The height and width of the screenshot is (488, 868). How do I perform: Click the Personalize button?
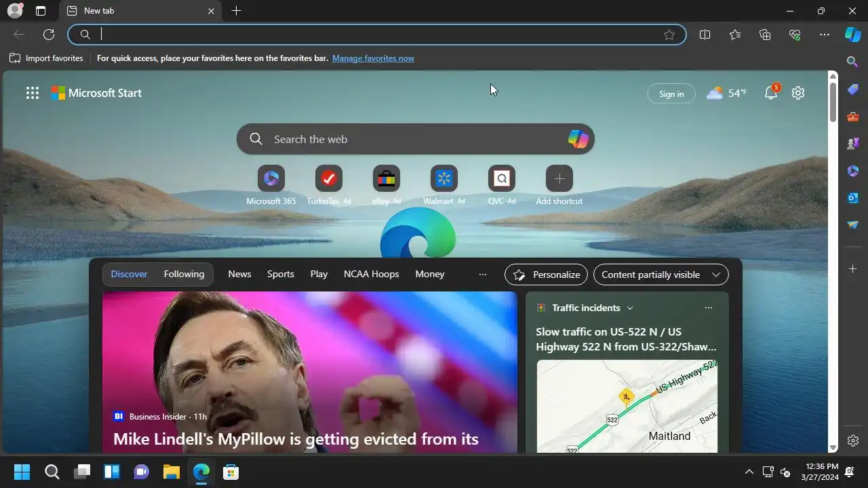click(546, 274)
